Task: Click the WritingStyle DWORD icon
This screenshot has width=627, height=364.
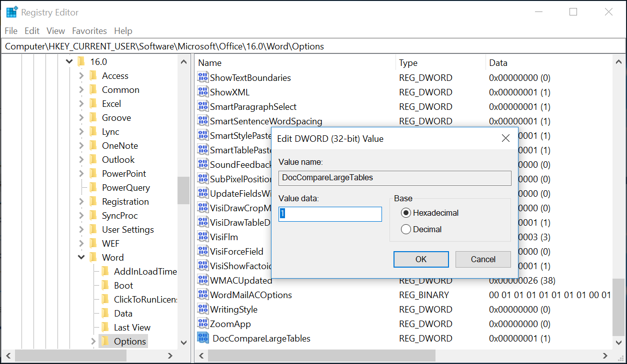Action: (x=202, y=309)
